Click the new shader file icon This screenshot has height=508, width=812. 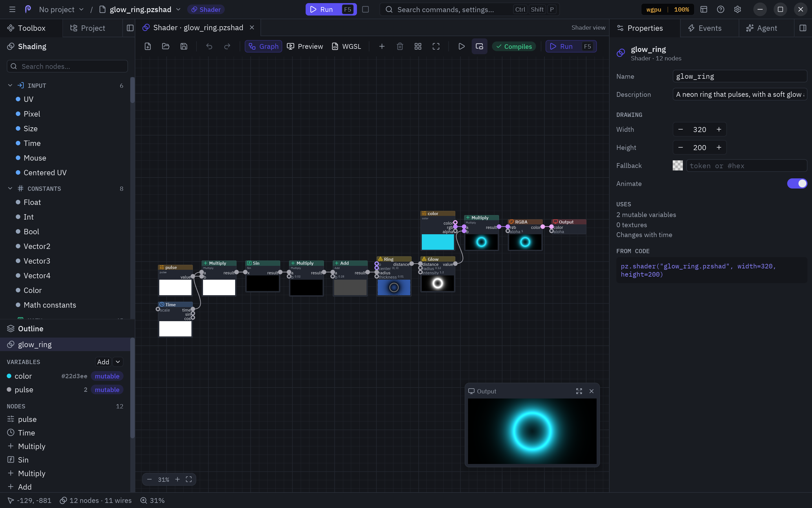coord(148,46)
